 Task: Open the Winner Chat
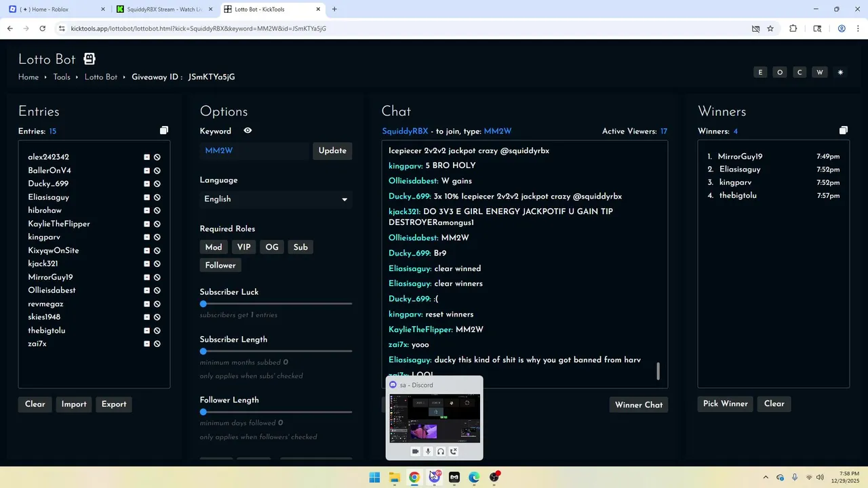tap(639, 405)
